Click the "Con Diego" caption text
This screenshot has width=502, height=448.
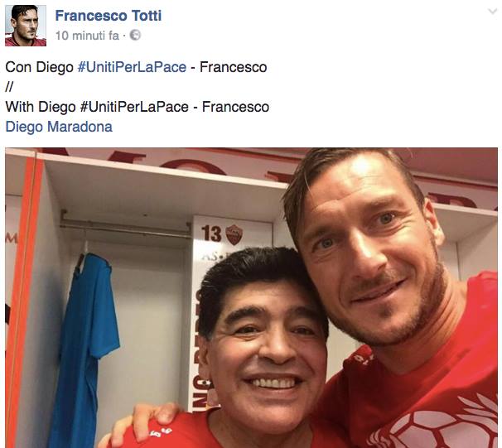coord(40,67)
